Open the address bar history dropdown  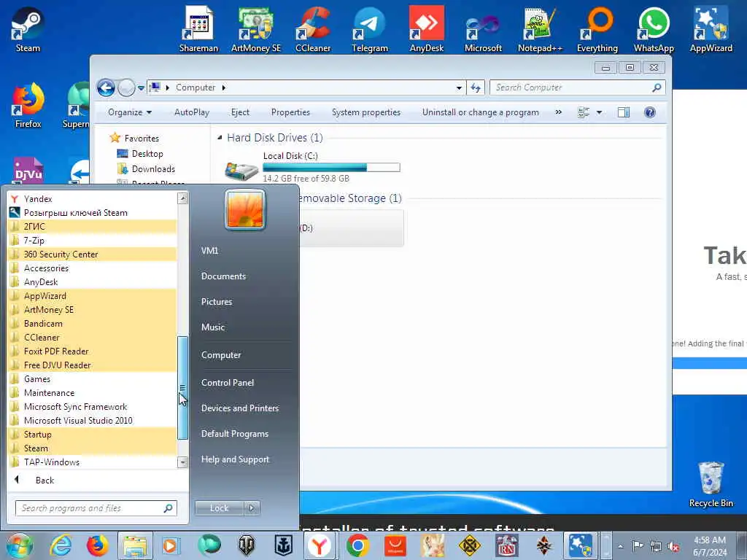coord(459,87)
